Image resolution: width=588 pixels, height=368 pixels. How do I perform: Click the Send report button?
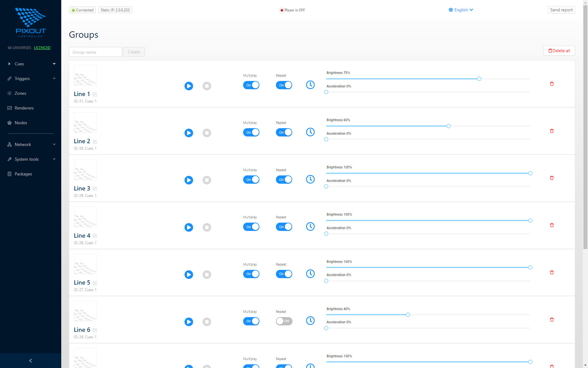[x=561, y=10]
